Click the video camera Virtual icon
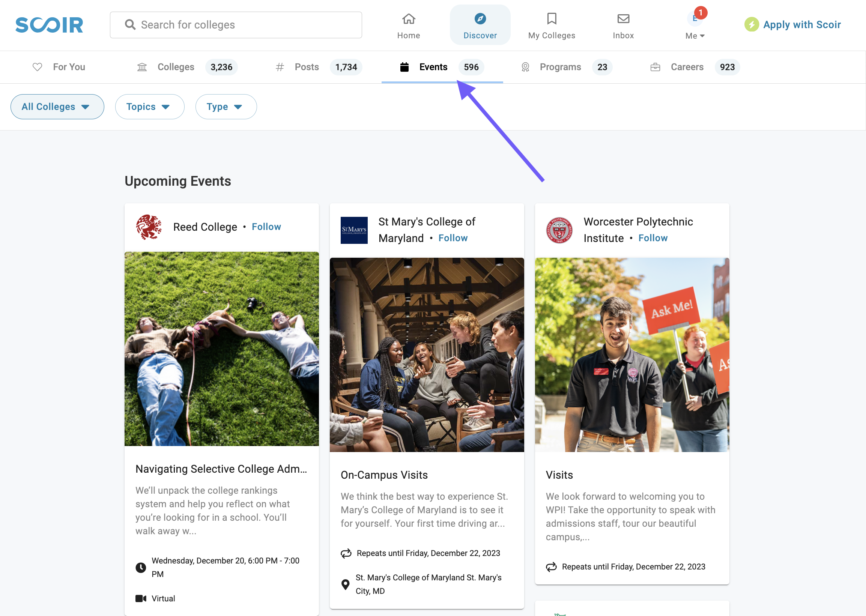The width and height of the screenshot is (866, 616). tap(141, 598)
